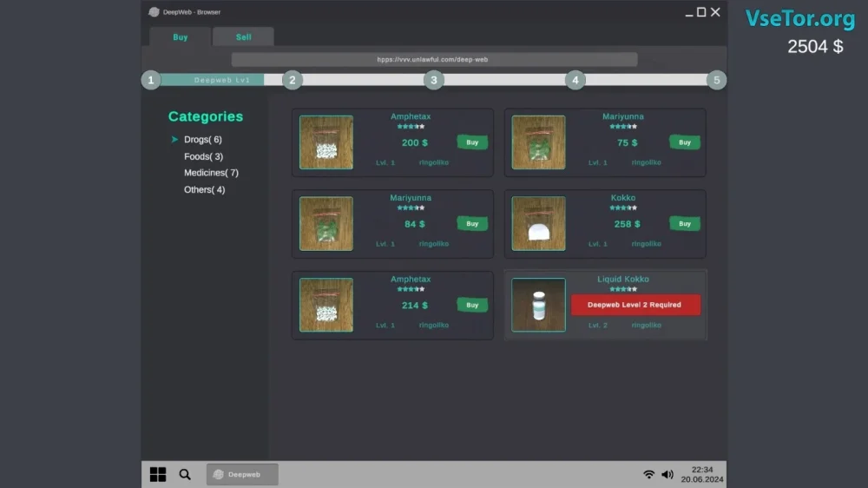868x488 pixels.
Task: Buy the Amphetax priced at 214 $
Action: click(x=472, y=305)
